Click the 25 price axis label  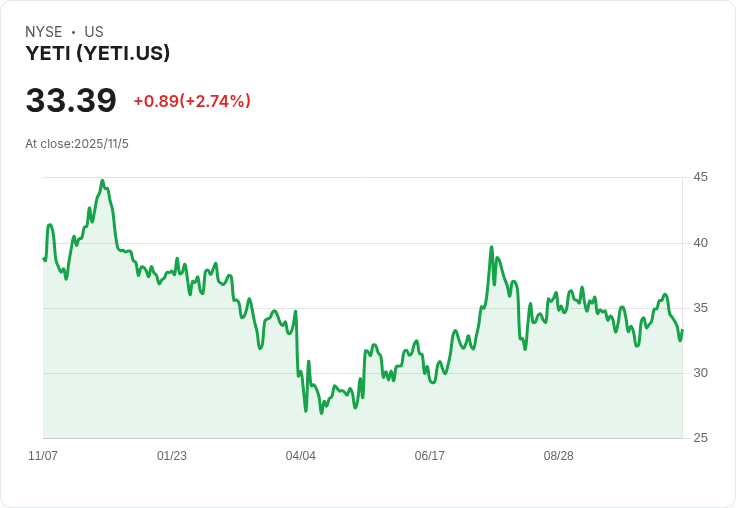pos(701,438)
